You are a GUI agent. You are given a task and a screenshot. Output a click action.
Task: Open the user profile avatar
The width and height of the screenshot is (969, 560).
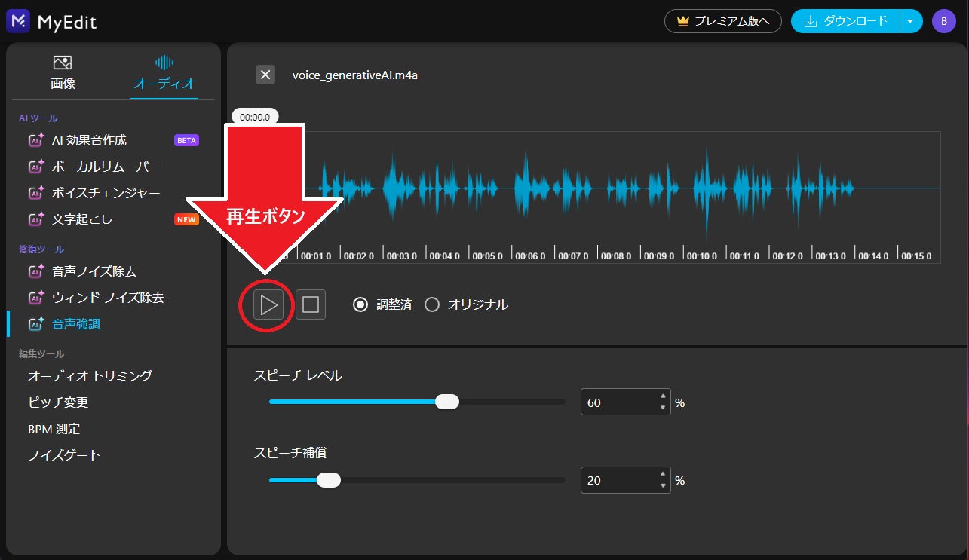(x=943, y=21)
